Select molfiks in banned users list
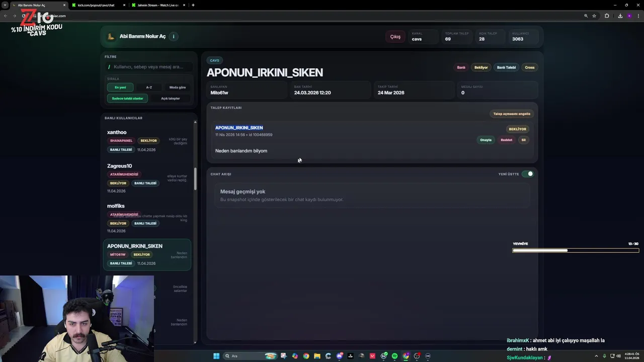This screenshot has width=644, height=362. click(147, 219)
